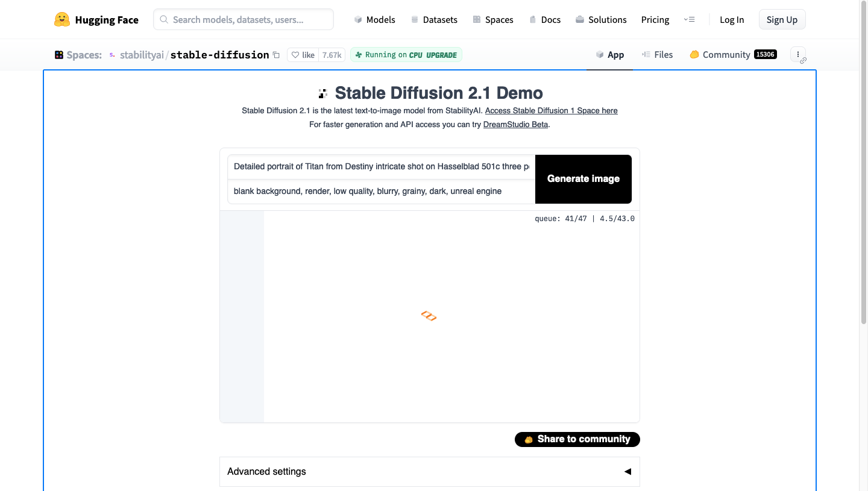Expand the additional navigation menu icon

tap(690, 20)
